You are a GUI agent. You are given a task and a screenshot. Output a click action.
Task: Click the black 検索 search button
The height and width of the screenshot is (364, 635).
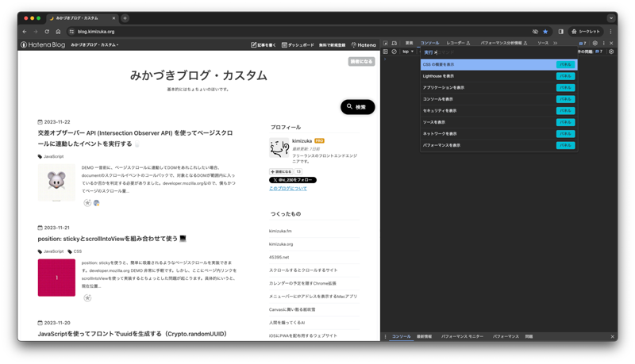point(358,107)
